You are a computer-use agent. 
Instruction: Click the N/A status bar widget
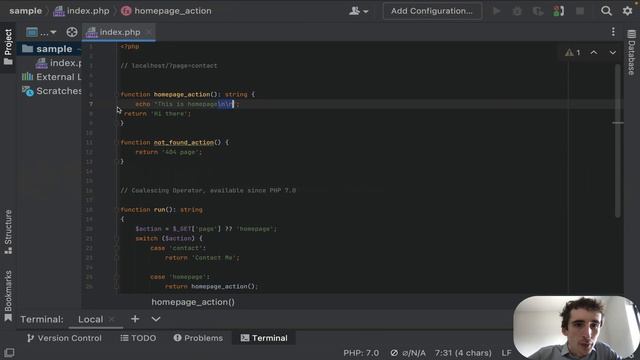(407, 353)
